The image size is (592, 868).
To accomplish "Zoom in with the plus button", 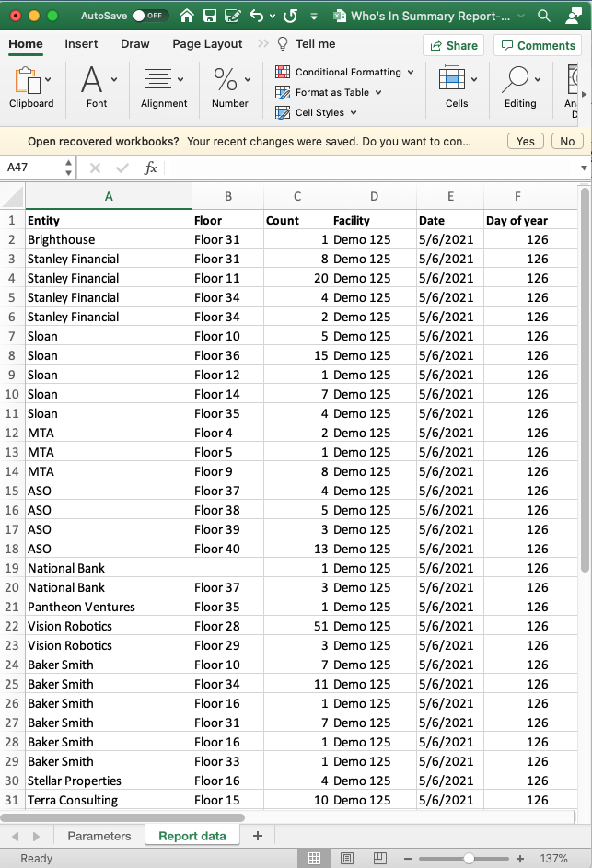I will pos(520,859).
